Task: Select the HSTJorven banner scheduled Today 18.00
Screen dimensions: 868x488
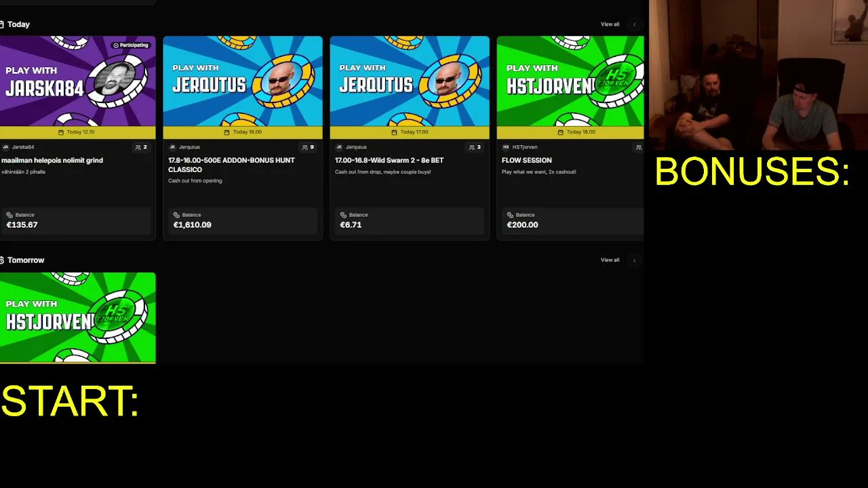Action: click(570, 81)
